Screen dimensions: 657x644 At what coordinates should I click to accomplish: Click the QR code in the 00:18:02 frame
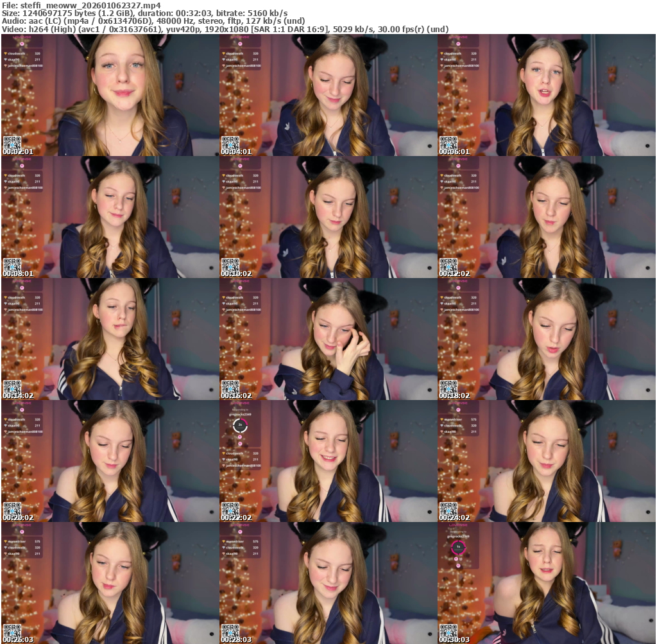[448, 387]
